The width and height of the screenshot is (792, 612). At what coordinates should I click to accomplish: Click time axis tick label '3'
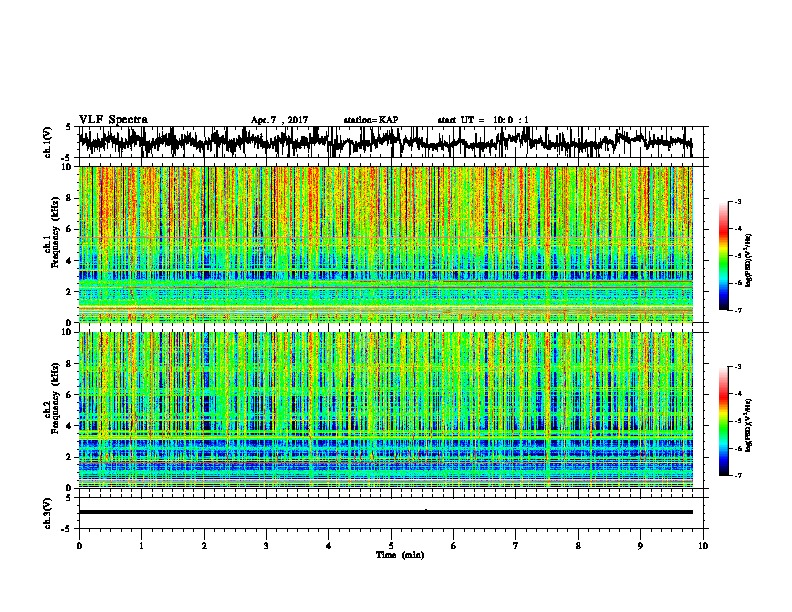(266, 546)
